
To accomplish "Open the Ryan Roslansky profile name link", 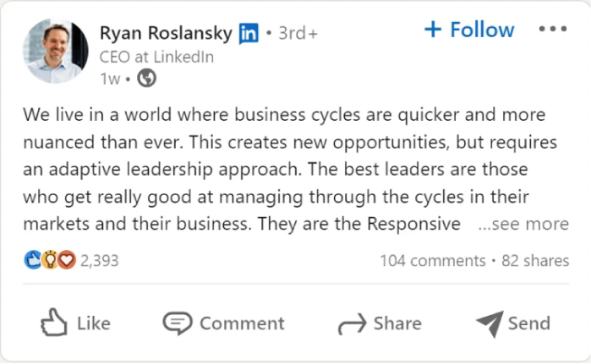I will (164, 33).
